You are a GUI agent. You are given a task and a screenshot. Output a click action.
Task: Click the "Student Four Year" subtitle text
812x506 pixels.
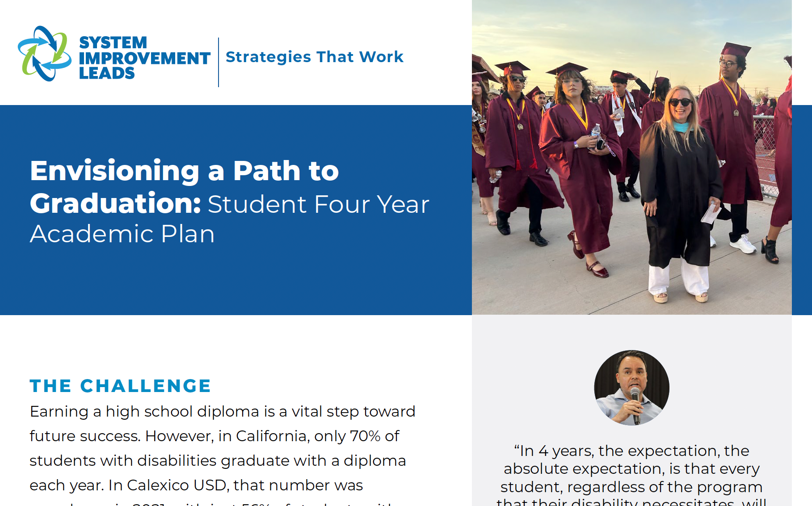click(318, 204)
